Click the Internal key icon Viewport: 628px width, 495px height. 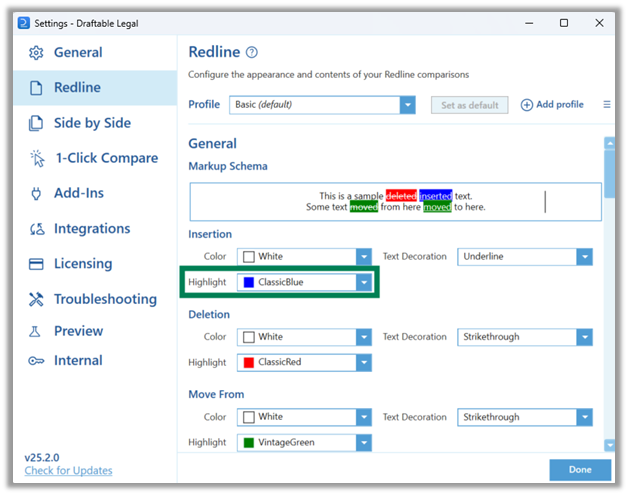(x=36, y=361)
